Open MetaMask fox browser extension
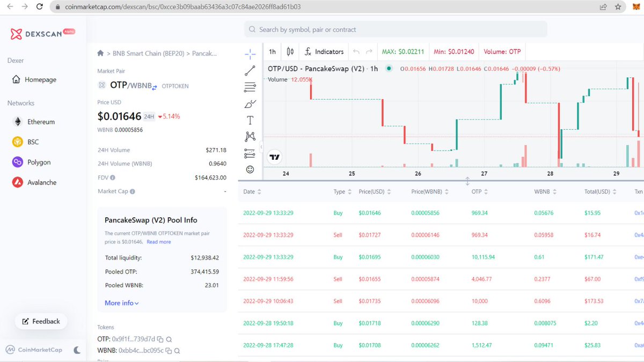This screenshot has height=362, width=644. pyautogui.click(x=636, y=7)
